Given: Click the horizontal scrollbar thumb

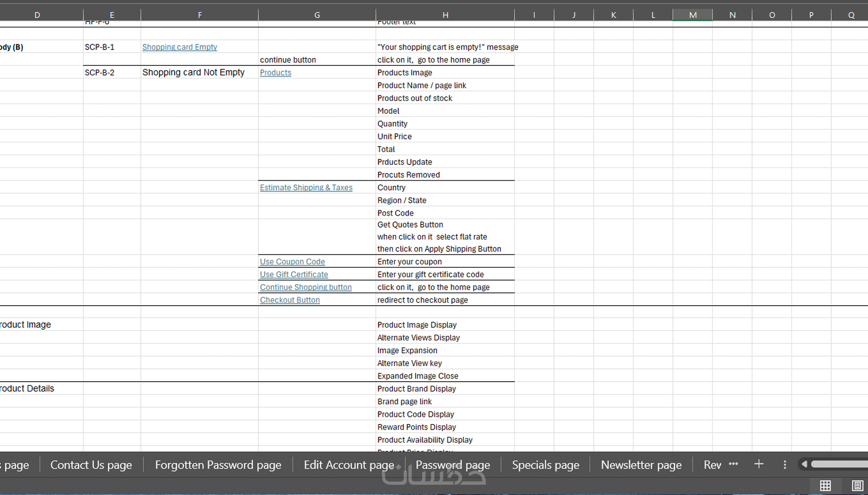Looking at the screenshot, I should [839, 464].
